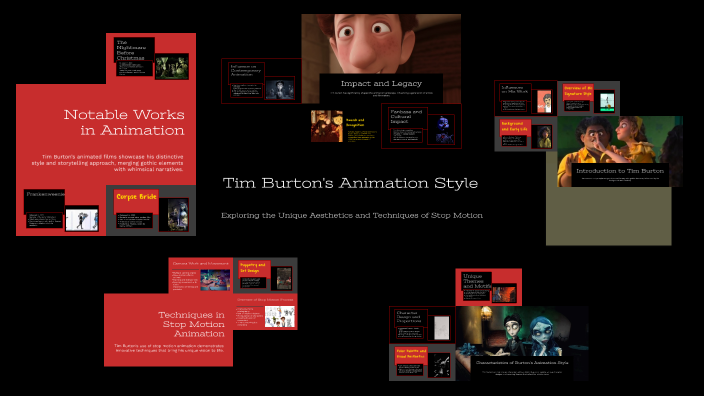Click the Techniques in Stop Motion description paragraph
Viewport: 704px width, 396px height.
pos(169,348)
